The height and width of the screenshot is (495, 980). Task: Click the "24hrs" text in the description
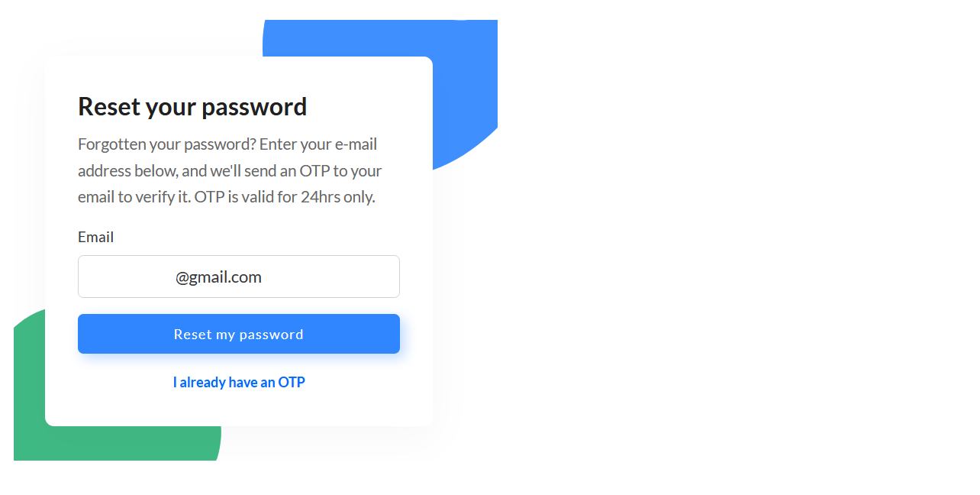(x=319, y=197)
